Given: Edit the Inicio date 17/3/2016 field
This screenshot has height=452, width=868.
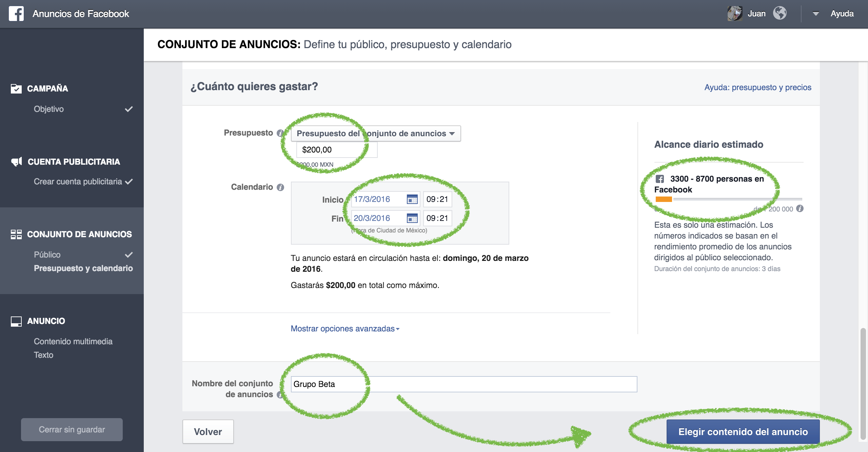Looking at the screenshot, I should tap(378, 199).
